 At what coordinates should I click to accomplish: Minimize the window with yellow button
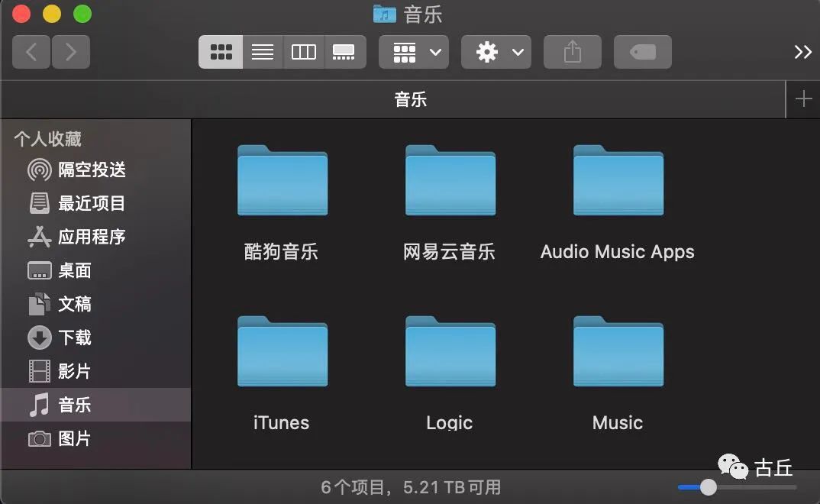(x=52, y=14)
